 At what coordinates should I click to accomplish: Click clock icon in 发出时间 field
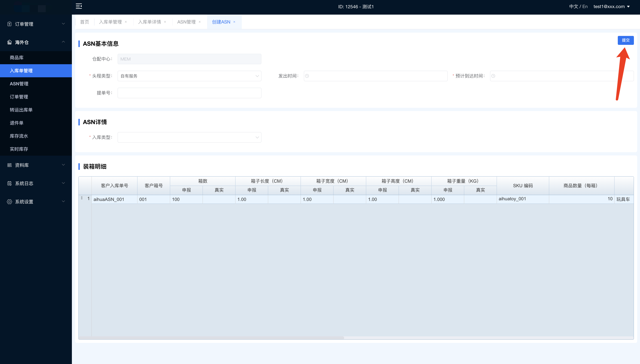[x=307, y=76]
